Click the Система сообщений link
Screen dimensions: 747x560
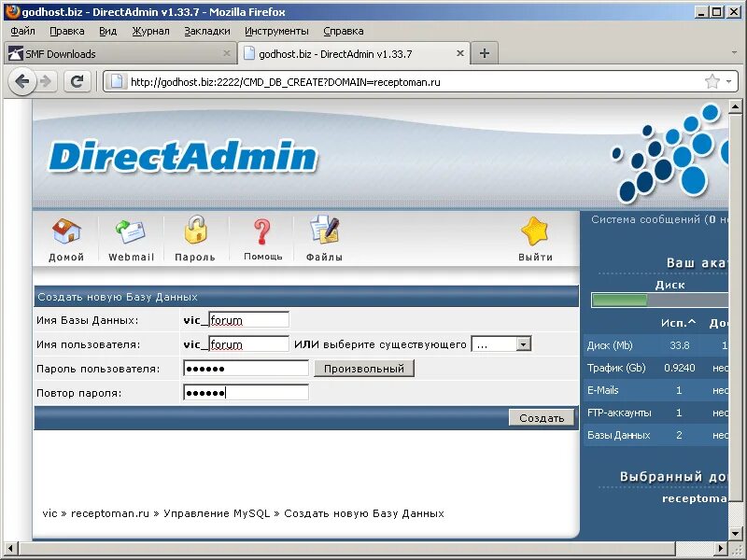click(659, 219)
